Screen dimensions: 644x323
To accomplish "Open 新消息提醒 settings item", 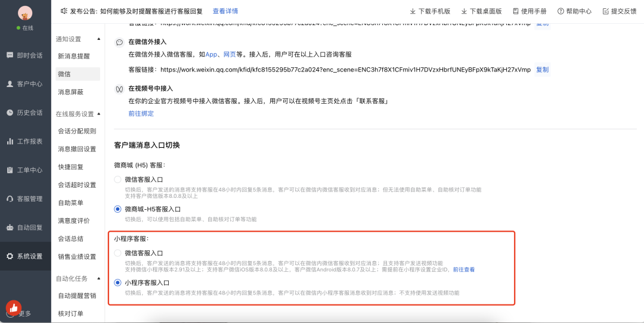I will click(74, 56).
